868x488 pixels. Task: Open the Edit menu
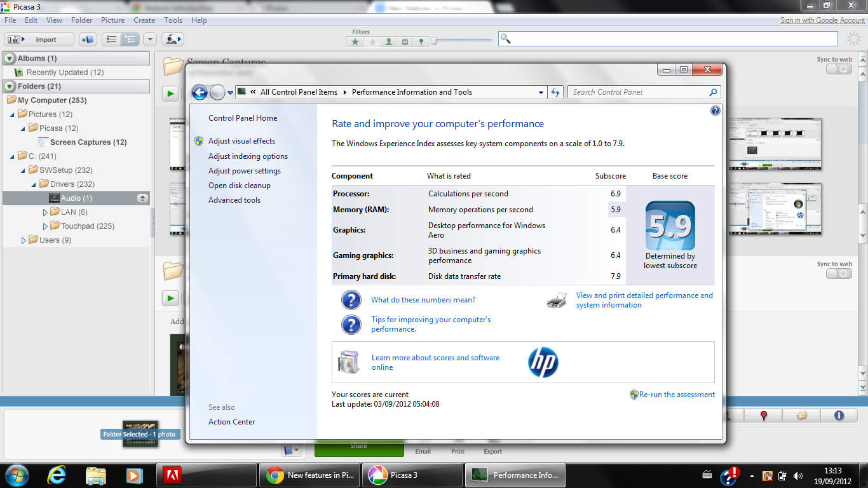click(31, 20)
